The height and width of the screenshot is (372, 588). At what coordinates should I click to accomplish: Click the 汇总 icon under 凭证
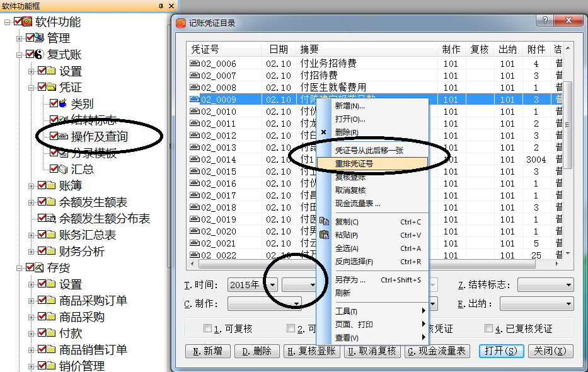click(x=64, y=167)
